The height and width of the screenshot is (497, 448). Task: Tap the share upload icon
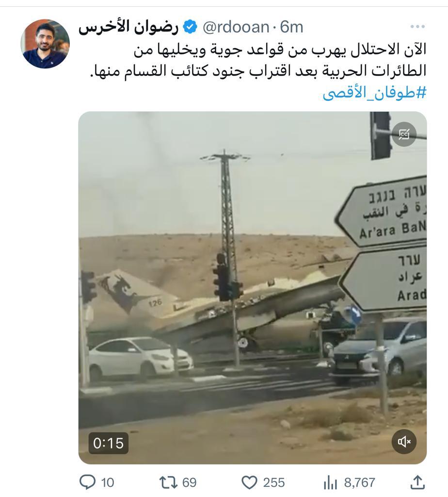click(417, 482)
